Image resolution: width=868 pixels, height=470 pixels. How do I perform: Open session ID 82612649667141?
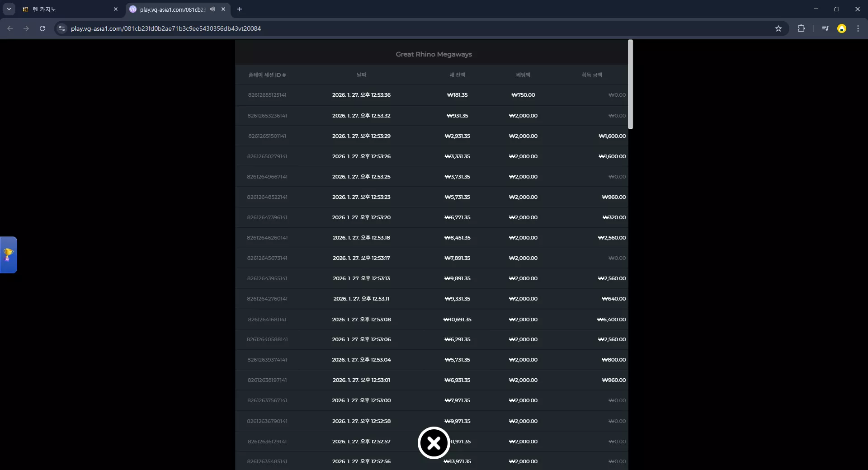267,177
